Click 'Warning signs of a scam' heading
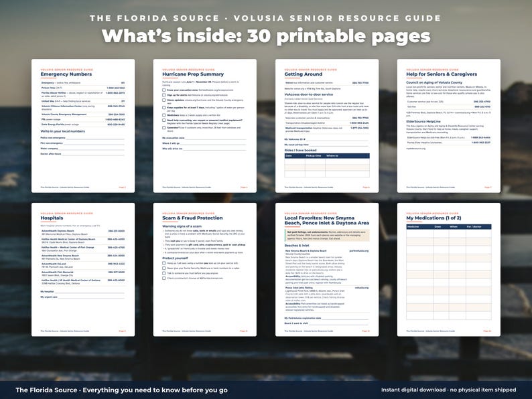532x399 pixels. pyautogui.click(x=182, y=226)
